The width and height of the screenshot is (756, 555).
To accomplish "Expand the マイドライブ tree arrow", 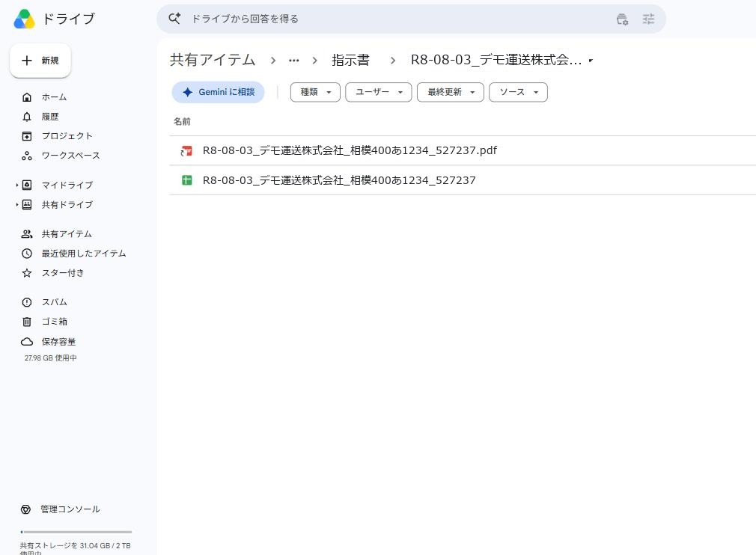I will [17, 185].
